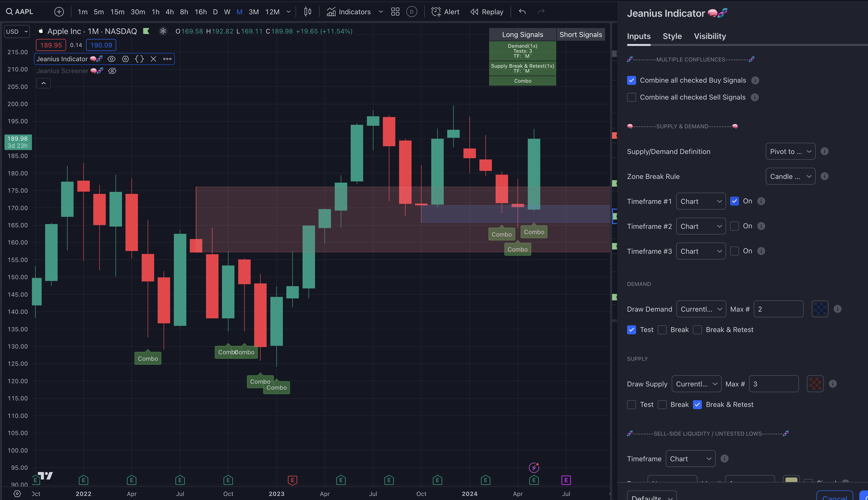Click the undo arrow
The height and width of the screenshot is (500, 868).
[522, 12]
